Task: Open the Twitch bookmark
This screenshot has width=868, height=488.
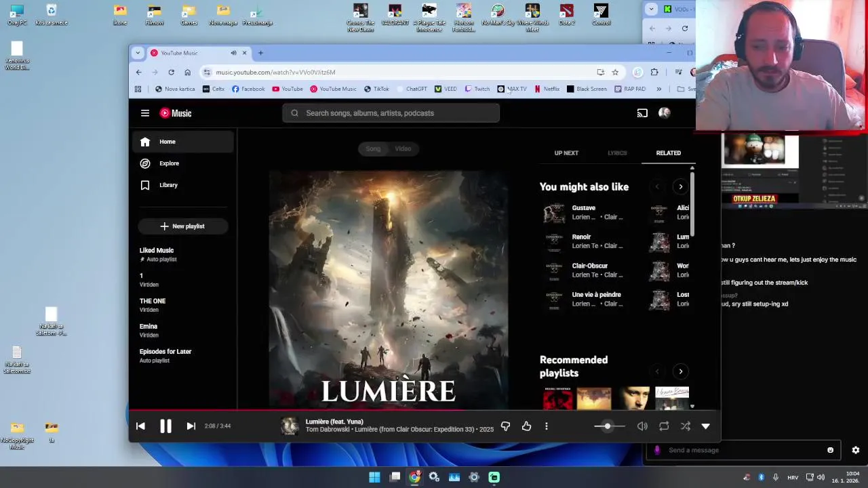Action: coord(477,89)
